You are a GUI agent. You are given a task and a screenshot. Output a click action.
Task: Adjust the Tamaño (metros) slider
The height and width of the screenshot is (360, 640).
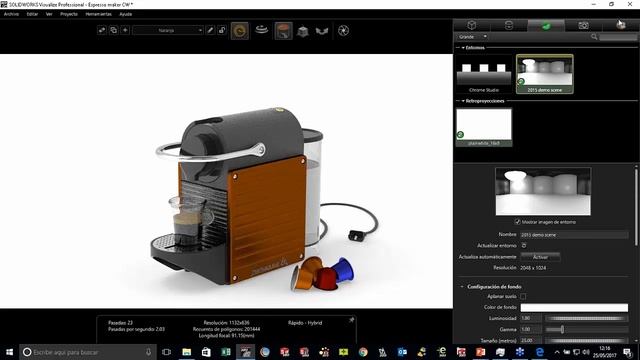click(586, 340)
